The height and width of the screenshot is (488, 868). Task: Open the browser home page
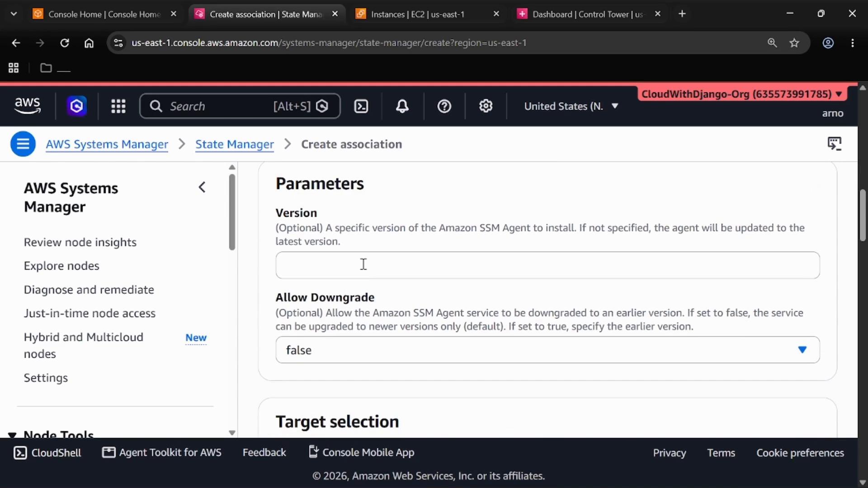point(89,43)
